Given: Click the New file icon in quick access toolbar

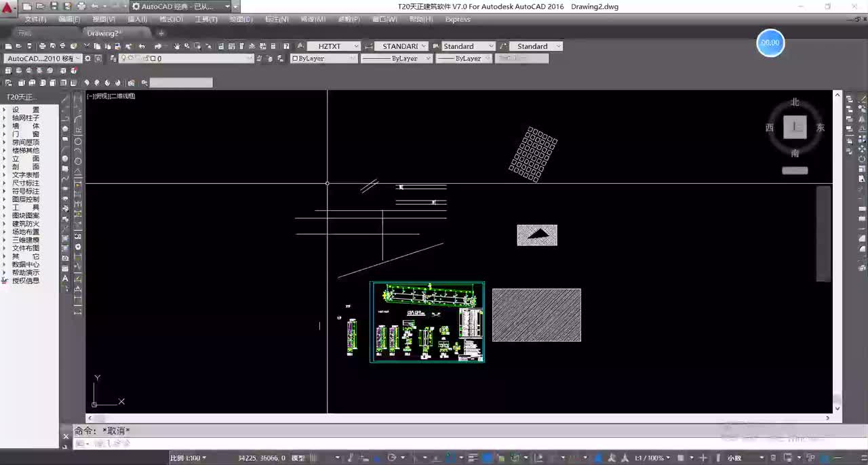Looking at the screenshot, I should point(27,7).
